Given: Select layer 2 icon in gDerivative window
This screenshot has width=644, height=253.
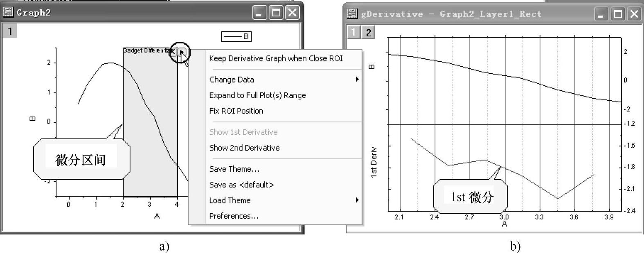Looking at the screenshot, I should (x=368, y=32).
